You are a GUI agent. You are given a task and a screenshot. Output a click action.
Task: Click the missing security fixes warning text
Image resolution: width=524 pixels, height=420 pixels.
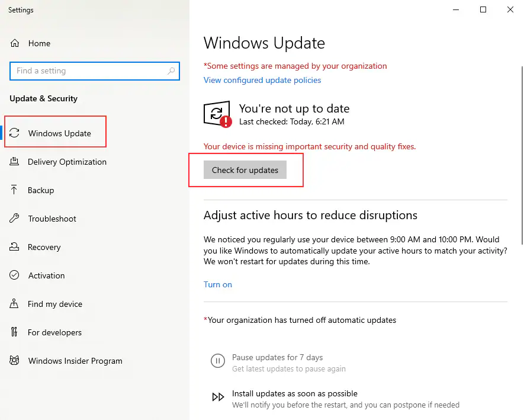coord(310,146)
